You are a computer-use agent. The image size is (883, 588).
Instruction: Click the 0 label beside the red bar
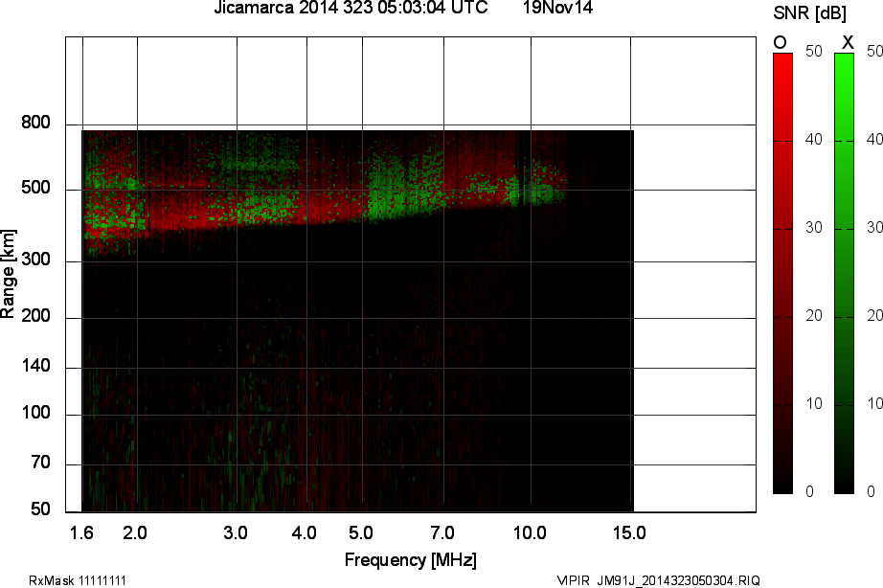pyautogui.click(x=810, y=491)
